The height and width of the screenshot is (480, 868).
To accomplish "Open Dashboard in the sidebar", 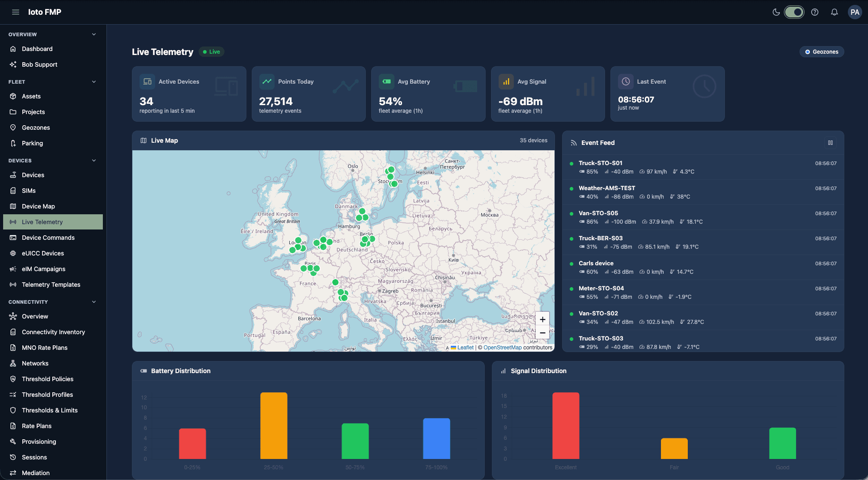I will click(x=53, y=49).
